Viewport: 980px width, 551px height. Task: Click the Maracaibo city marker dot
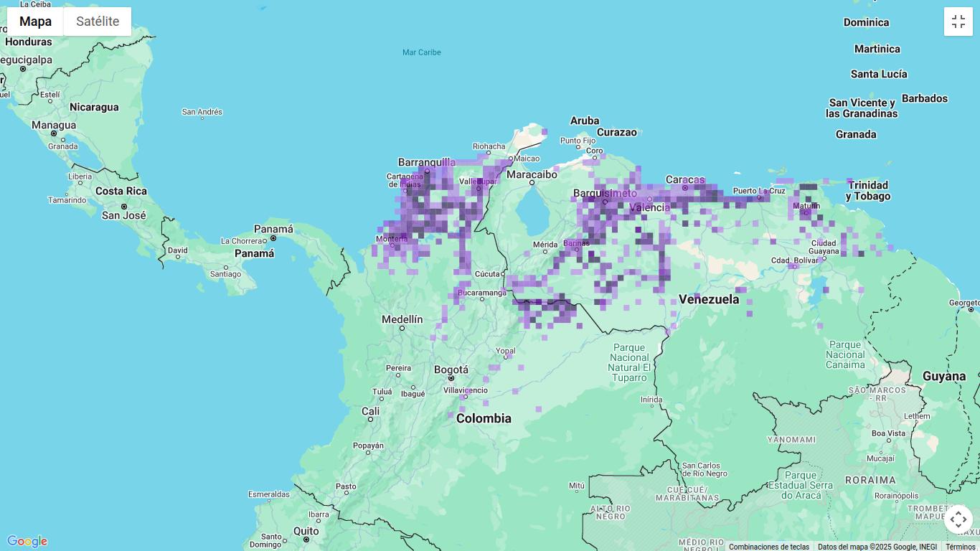532,183
